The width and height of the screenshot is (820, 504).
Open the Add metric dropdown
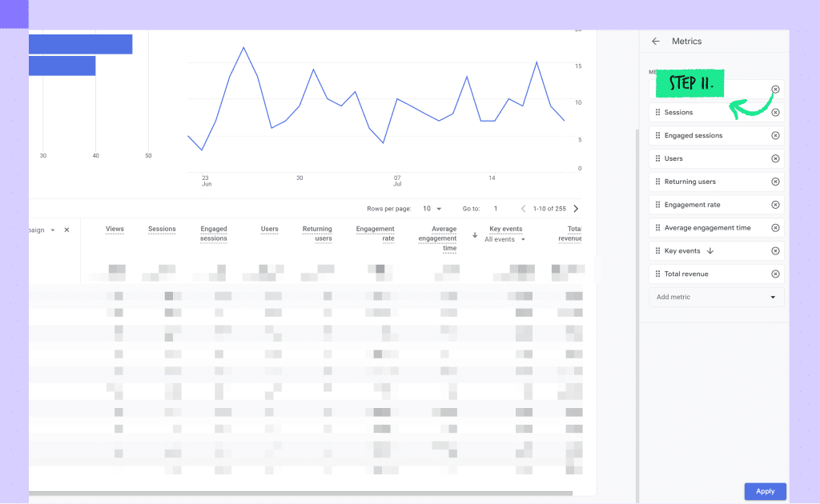point(716,297)
